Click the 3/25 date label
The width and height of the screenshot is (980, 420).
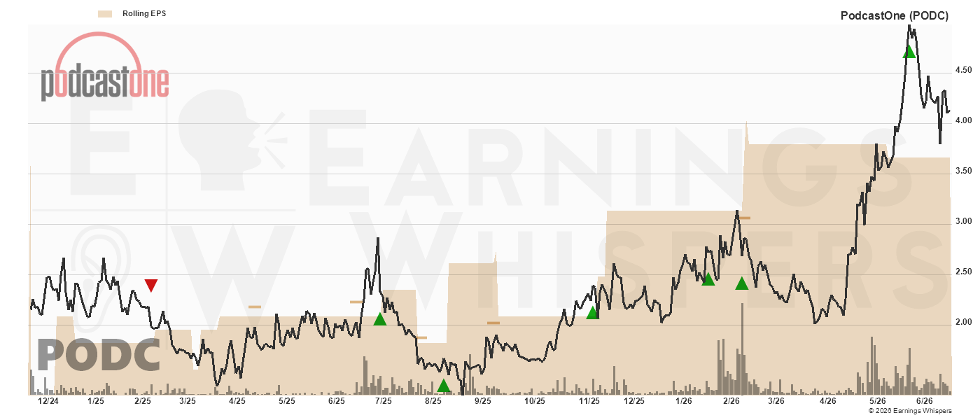[187, 401]
